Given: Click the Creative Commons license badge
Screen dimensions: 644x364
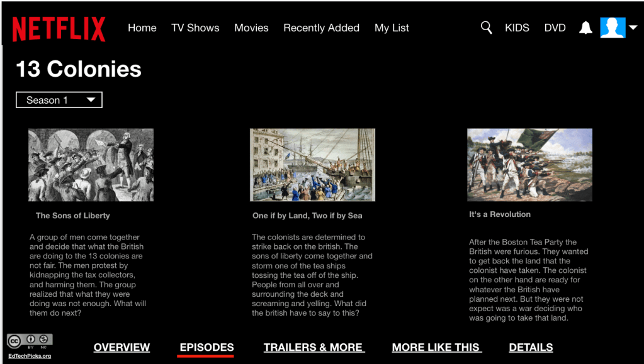Looking at the screenshot, I should click(x=30, y=341).
